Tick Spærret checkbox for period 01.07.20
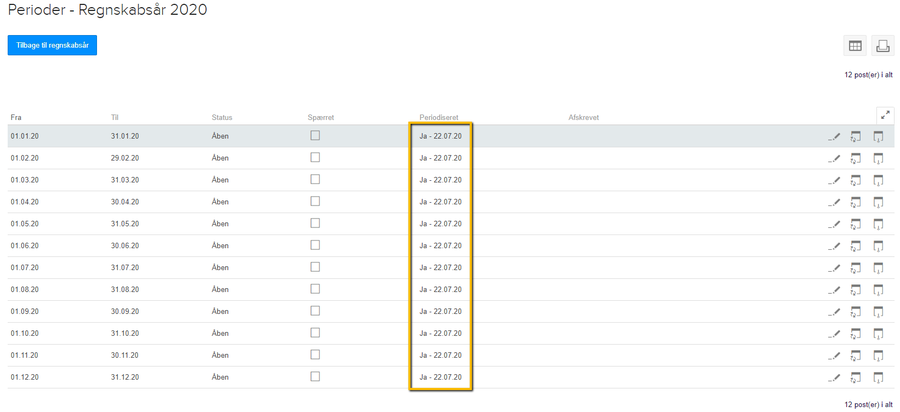 (x=315, y=267)
